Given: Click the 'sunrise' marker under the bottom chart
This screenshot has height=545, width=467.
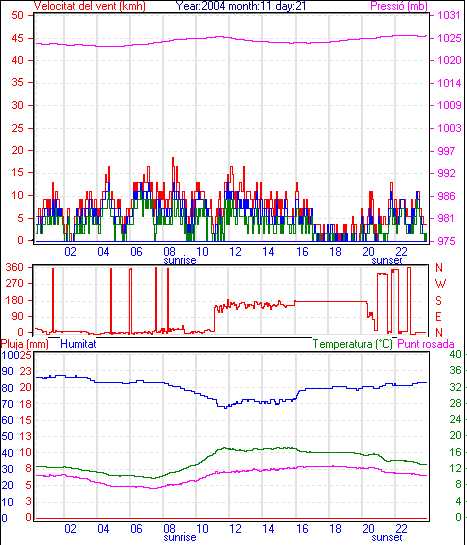Looking at the screenshot, I should click(180, 537).
